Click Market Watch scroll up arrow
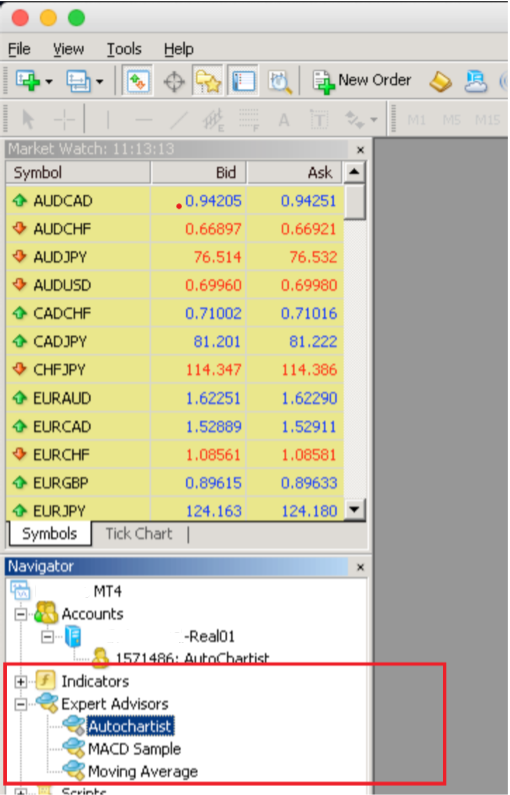The image size is (510, 795). pyautogui.click(x=354, y=172)
